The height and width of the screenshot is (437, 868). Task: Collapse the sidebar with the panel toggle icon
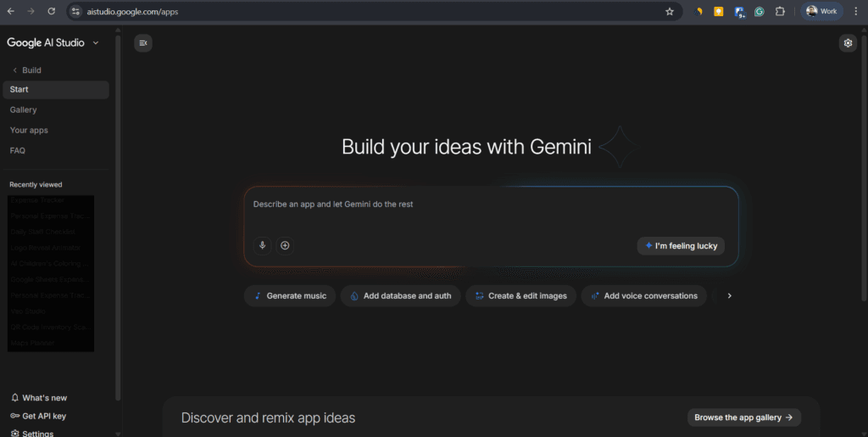pos(142,43)
